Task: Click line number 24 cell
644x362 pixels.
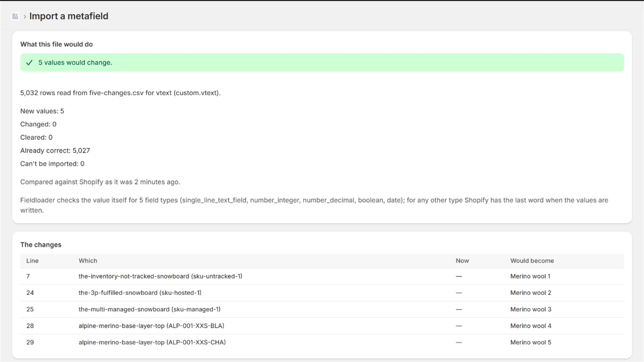Action: pos(30,293)
